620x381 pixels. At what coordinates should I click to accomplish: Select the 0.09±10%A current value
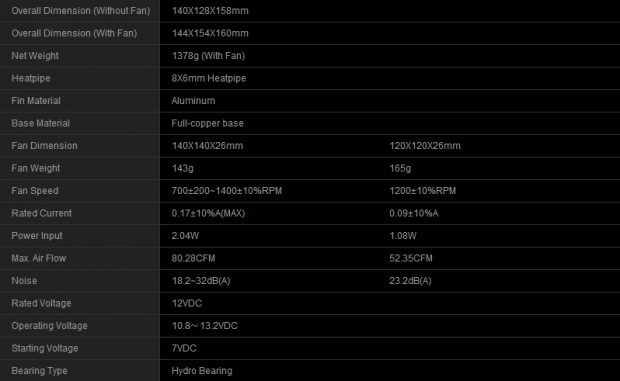pyautogui.click(x=414, y=213)
